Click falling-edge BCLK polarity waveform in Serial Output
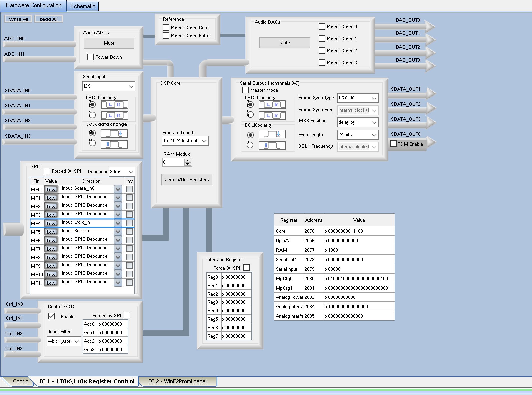 coord(272,134)
